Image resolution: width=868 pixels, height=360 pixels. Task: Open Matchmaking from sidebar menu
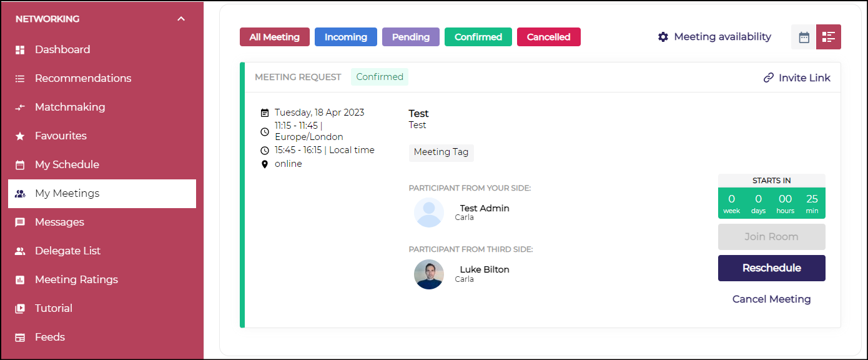click(70, 107)
